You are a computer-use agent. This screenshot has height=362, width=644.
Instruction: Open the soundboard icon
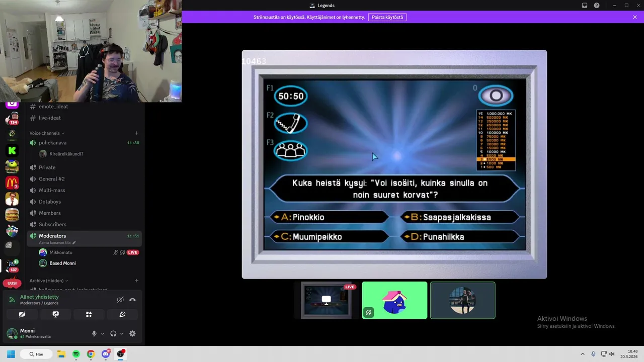click(122, 314)
